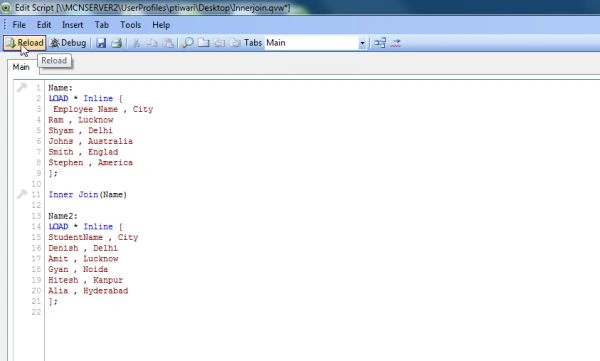Open the Insert menu
Viewport: 600px width, 361px height.
point(72,25)
